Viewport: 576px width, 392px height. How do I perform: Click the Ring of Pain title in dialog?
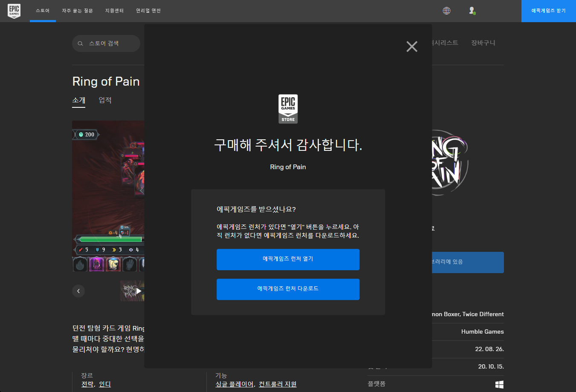point(288,167)
